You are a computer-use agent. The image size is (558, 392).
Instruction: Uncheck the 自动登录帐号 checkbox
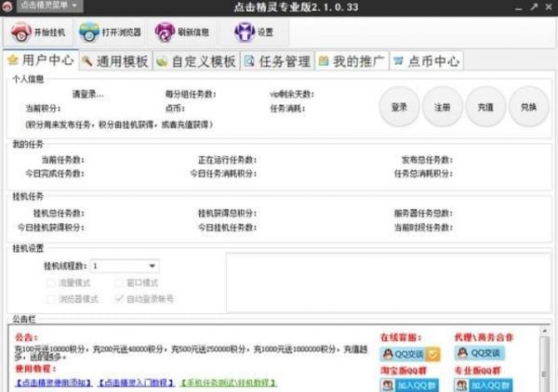coord(119,299)
